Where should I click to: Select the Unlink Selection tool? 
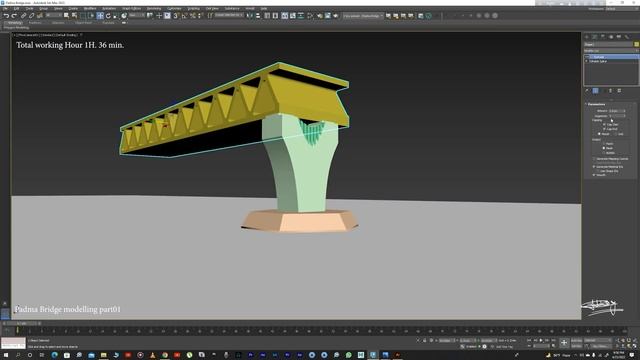pyautogui.click(x=31, y=16)
